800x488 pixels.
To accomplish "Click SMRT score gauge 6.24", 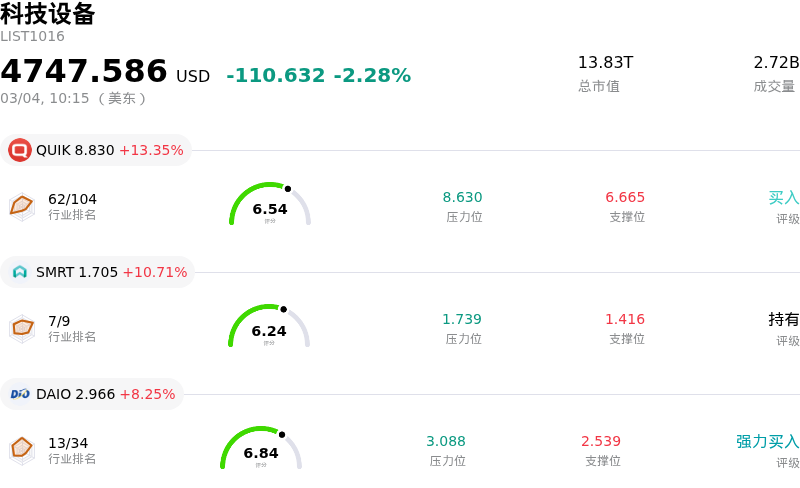I will (x=269, y=327).
